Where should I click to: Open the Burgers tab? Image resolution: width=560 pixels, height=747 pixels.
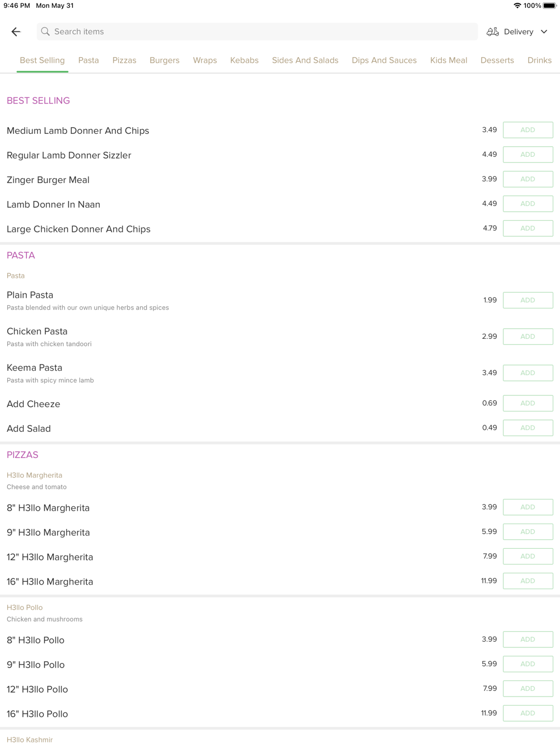[x=165, y=60]
